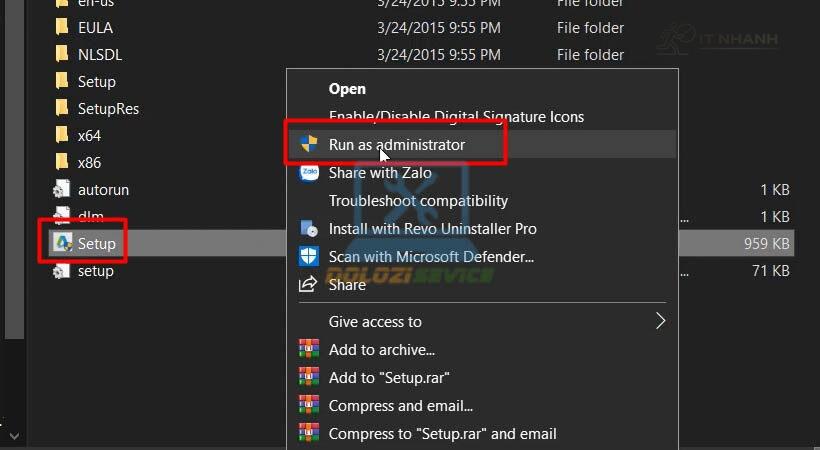The width and height of the screenshot is (820, 450).
Task: Click the Share arrow icon
Action: (x=309, y=285)
